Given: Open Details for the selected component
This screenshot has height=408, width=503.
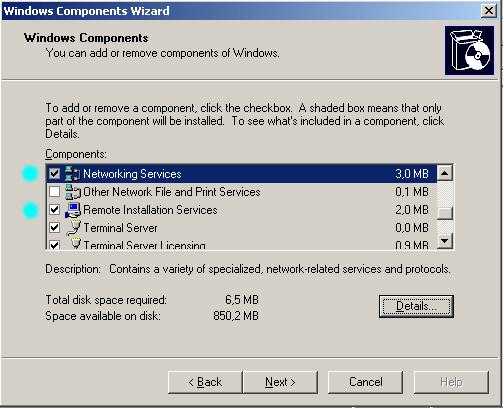Looking at the screenshot, I should click(416, 306).
